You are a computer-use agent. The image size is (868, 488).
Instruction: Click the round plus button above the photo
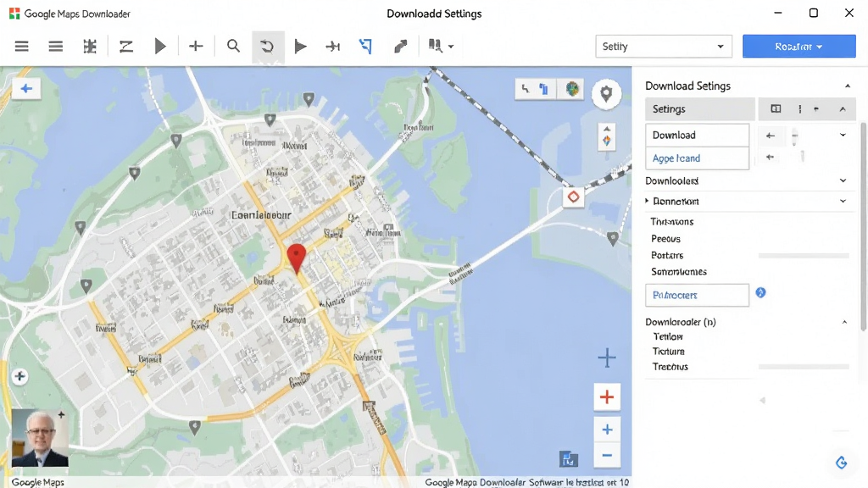coord(20,377)
